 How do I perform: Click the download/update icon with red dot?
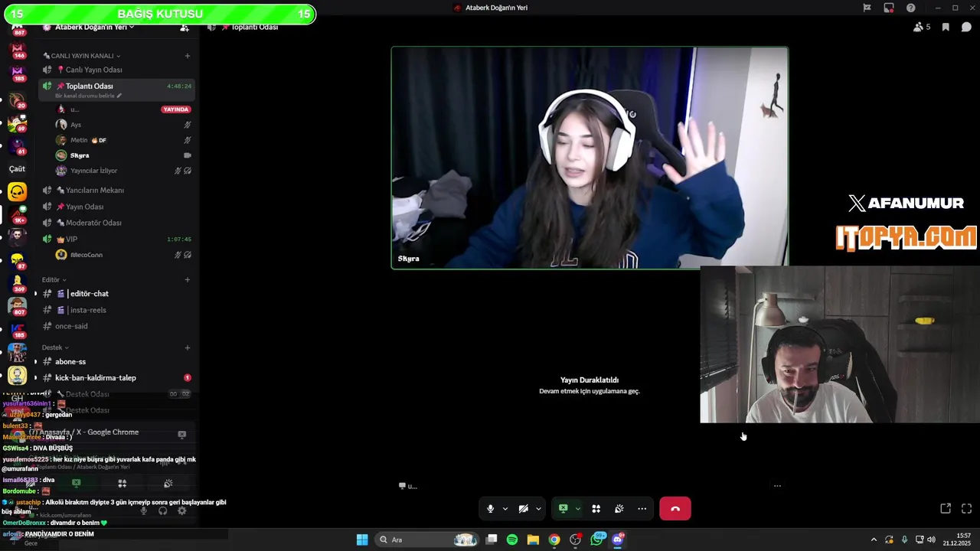click(x=889, y=8)
